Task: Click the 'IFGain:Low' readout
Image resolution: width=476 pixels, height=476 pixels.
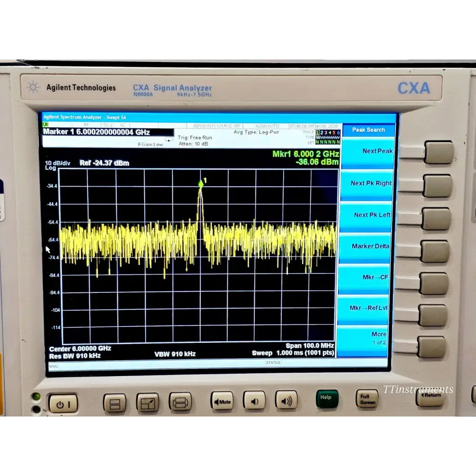Action: 150,145
